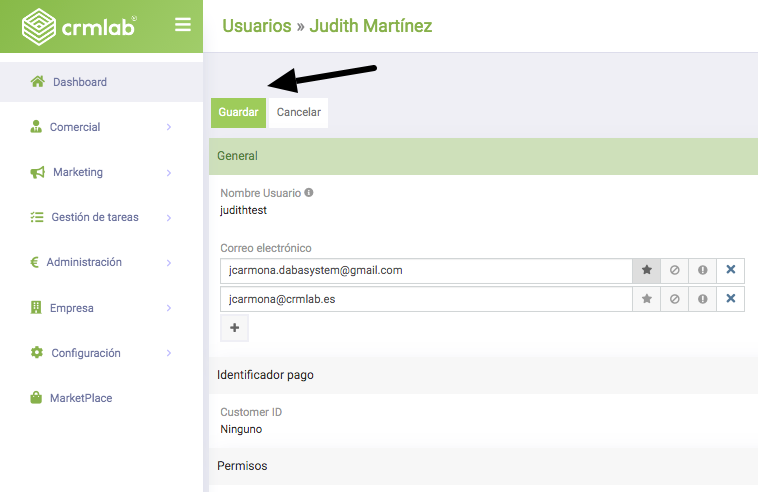Click the Cancelar button

tap(298, 112)
